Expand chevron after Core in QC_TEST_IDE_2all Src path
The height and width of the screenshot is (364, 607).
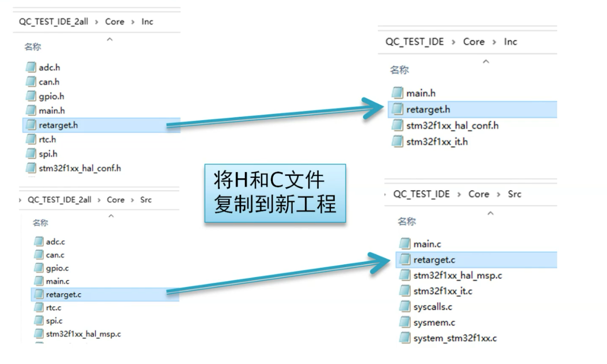[132, 200]
